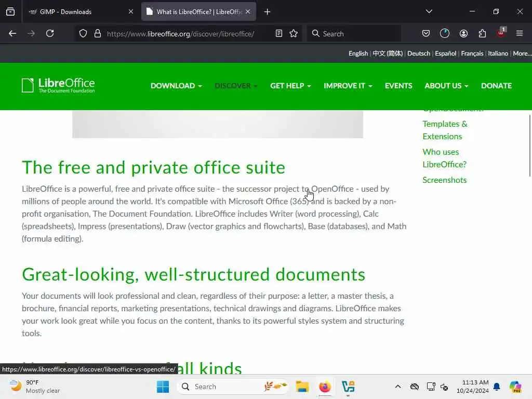Switch site language to English
This screenshot has width=532, height=399.
358,54
